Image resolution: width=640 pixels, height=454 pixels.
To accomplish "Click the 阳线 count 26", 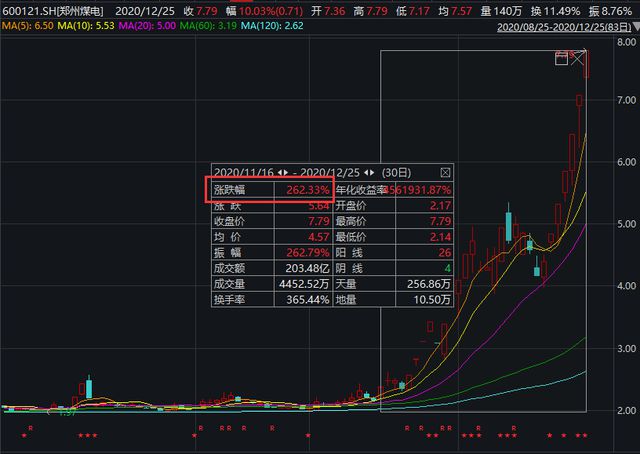I will 445,253.
